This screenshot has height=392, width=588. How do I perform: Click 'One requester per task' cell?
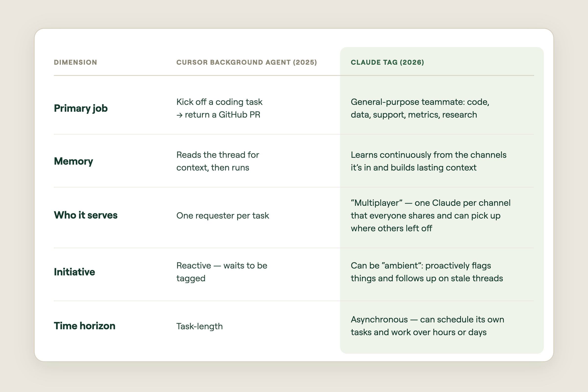[x=222, y=216]
